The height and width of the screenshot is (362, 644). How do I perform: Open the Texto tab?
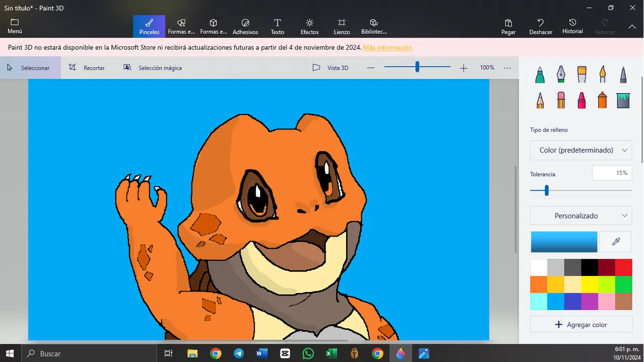[277, 26]
